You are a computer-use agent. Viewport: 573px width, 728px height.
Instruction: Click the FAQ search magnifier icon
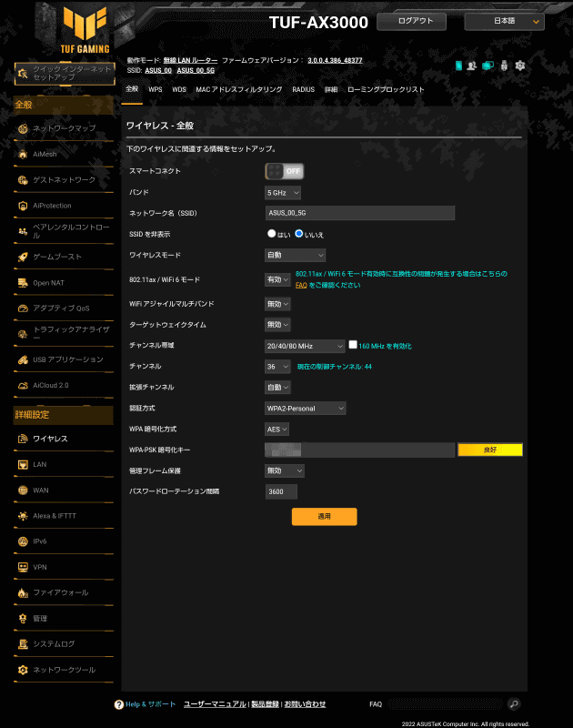click(x=514, y=704)
